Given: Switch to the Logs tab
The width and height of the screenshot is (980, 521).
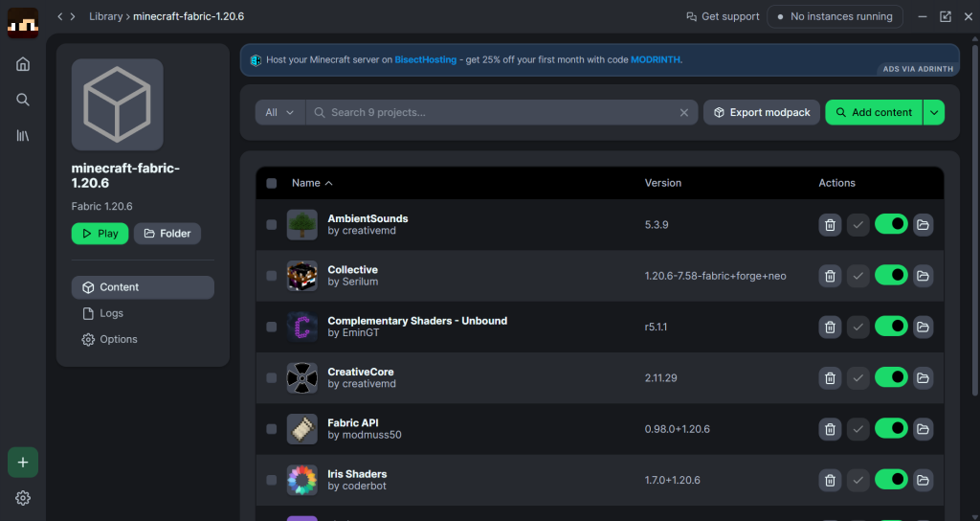Looking at the screenshot, I should (111, 313).
